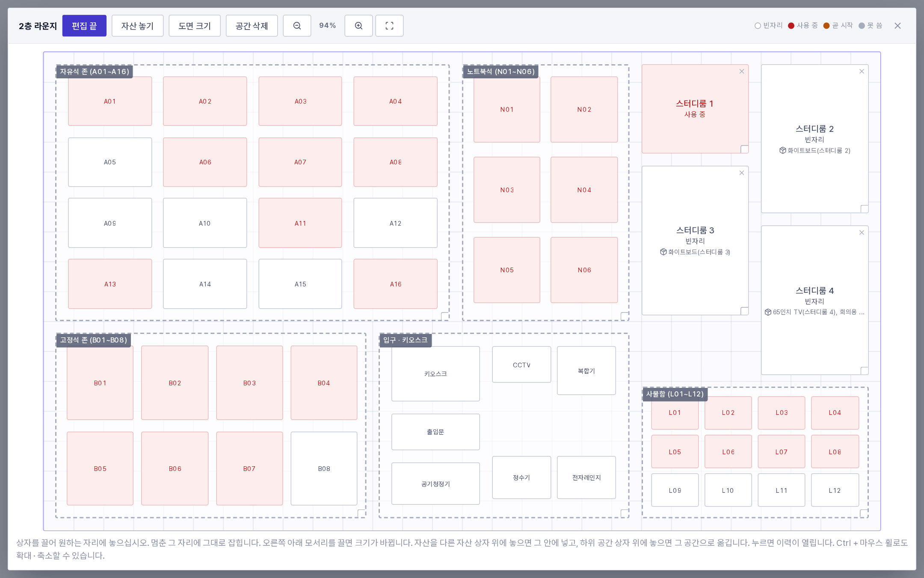
Task: Click the 노트북석 (N01~N06) zone label
Action: (500, 72)
